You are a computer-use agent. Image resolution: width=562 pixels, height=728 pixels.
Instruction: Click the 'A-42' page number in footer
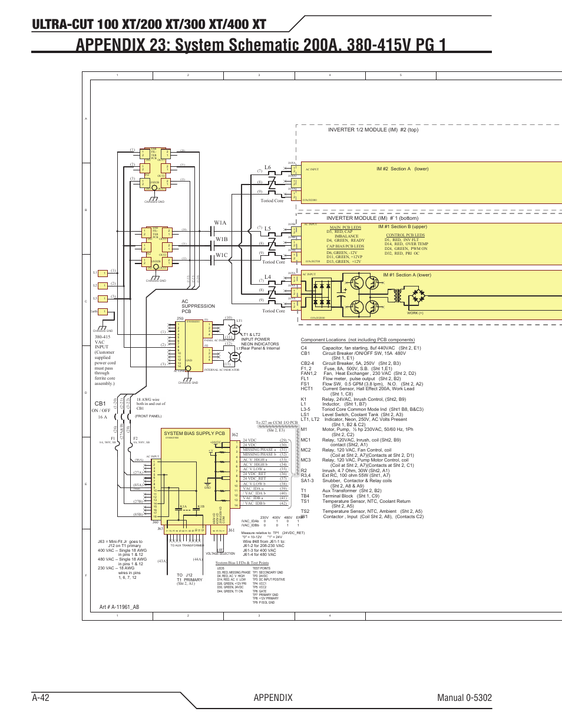(x=41, y=698)
